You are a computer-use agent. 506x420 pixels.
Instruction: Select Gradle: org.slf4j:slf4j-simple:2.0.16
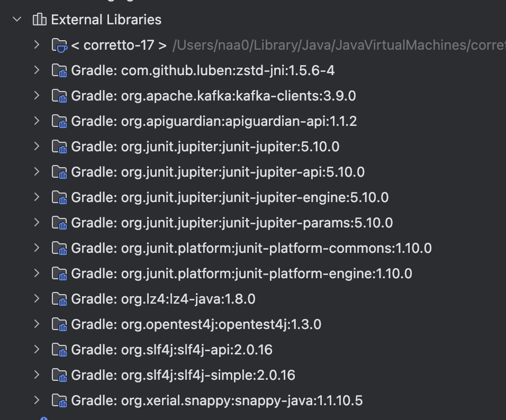183,375
